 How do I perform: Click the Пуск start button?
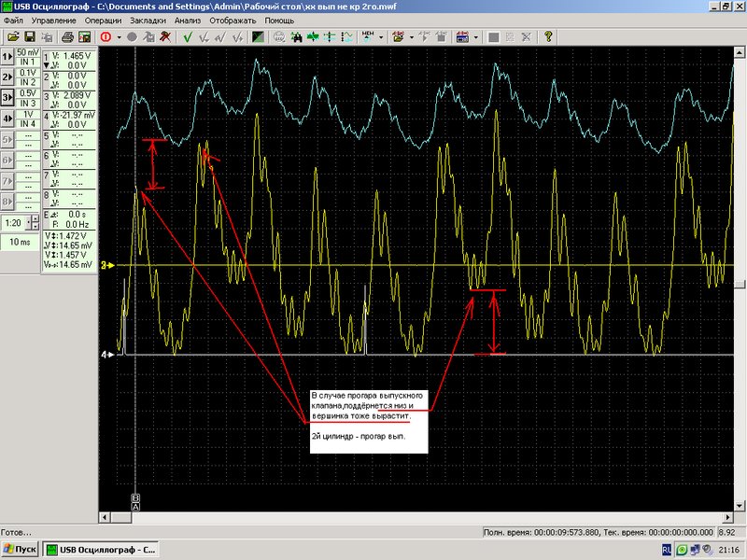20,550
